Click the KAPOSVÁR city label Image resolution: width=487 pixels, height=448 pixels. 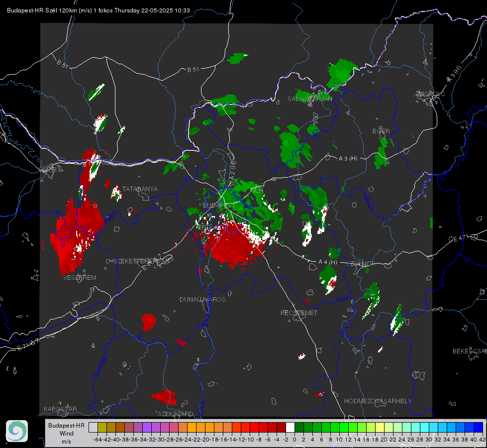60,409
